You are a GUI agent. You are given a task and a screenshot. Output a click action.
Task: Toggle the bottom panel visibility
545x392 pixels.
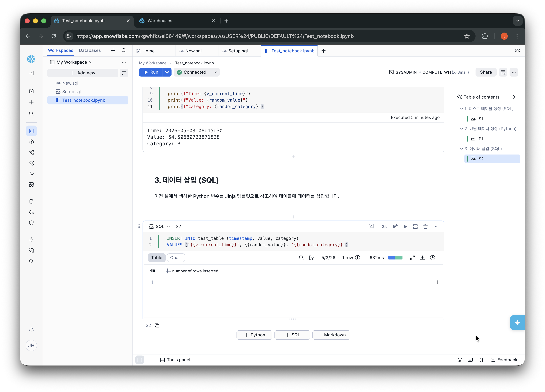click(x=150, y=360)
